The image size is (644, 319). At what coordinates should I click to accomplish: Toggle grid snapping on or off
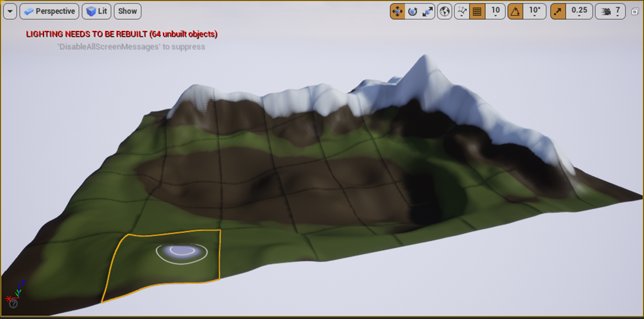pos(477,11)
